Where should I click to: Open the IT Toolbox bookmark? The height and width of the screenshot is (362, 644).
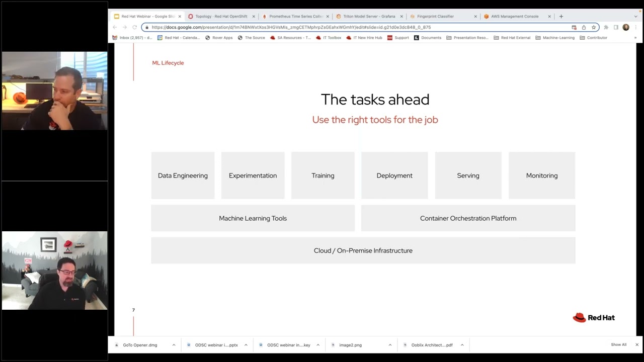tap(329, 38)
